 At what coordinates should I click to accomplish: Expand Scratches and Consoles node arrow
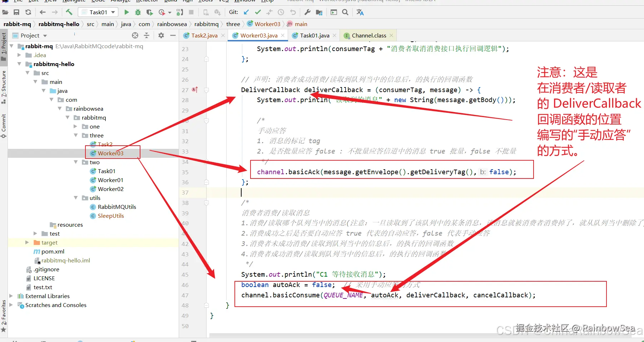tap(11, 305)
